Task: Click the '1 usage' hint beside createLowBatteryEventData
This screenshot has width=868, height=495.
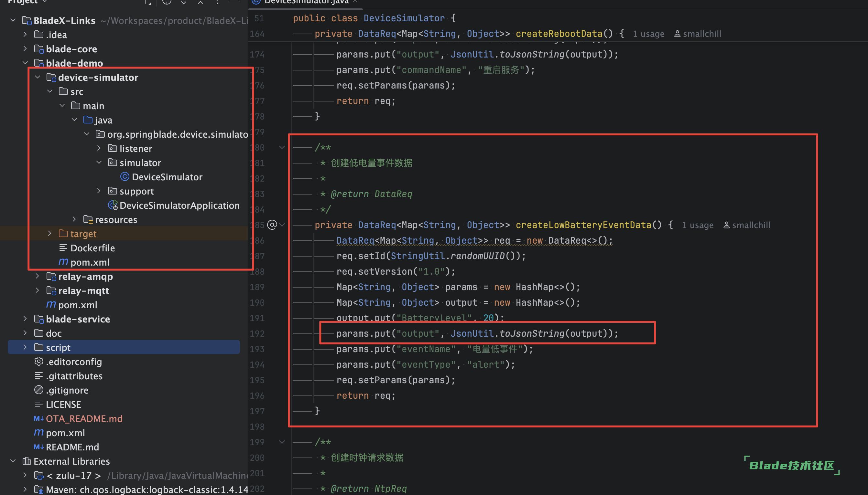Action: point(698,225)
